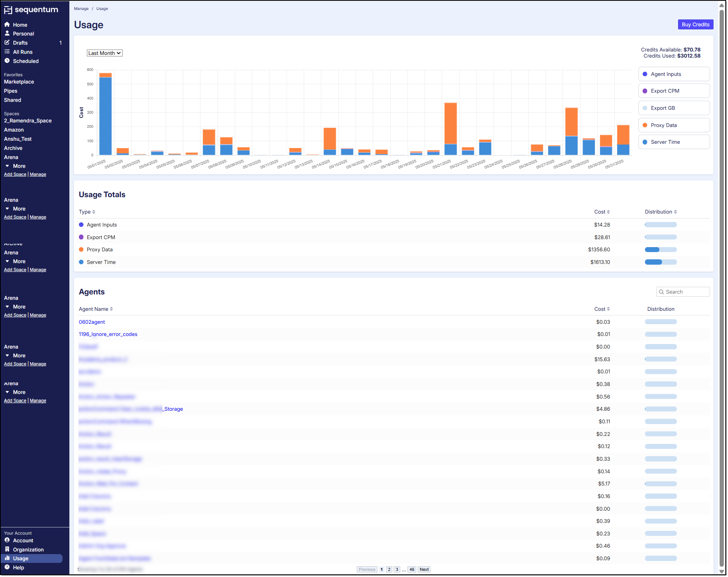The image size is (728, 577).
Task: Click the Drafts edit icon
Action: [7, 43]
